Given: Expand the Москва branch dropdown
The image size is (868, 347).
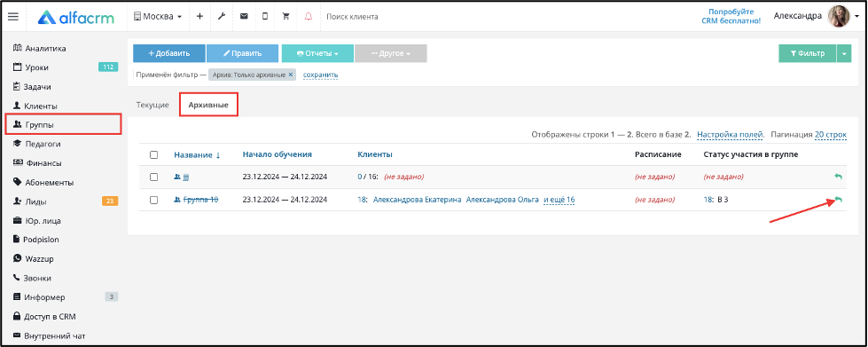Looking at the screenshot, I should pos(158,17).
